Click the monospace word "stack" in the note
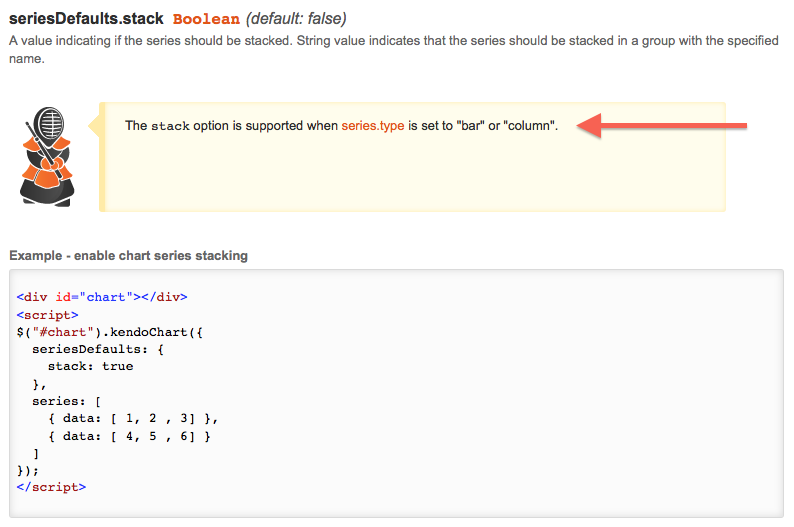 click(169, 127)
